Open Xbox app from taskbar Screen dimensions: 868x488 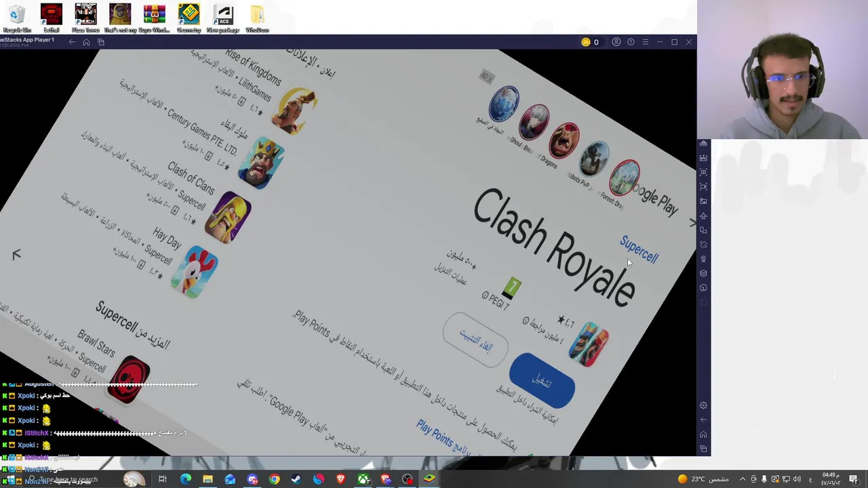[x=363, y=479]
